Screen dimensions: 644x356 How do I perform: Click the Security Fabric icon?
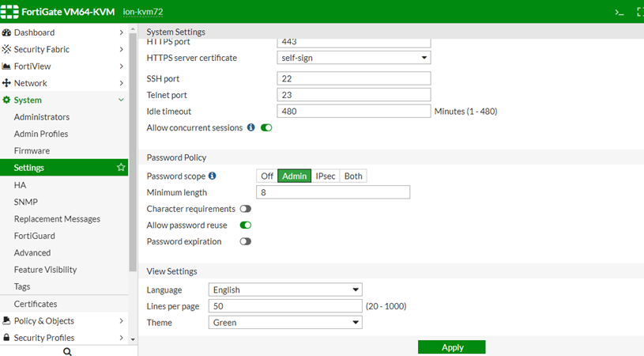pyautogui.click(x=6, y=49)
